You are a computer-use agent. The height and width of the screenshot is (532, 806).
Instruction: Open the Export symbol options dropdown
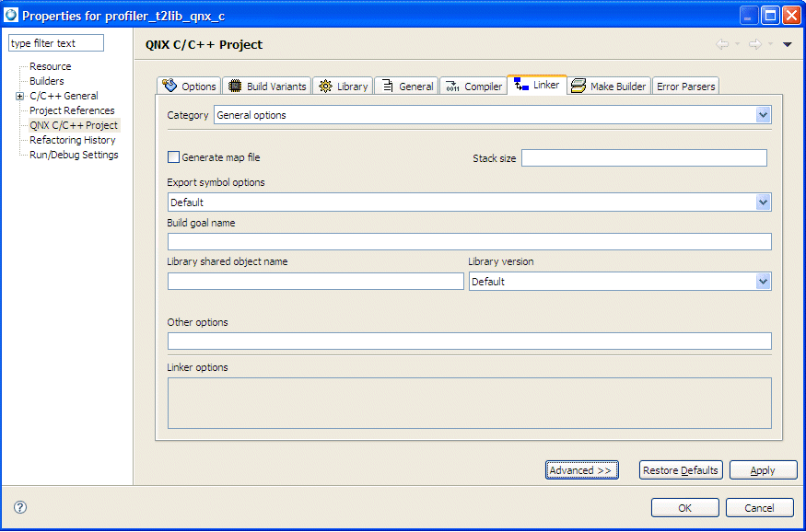763,202
